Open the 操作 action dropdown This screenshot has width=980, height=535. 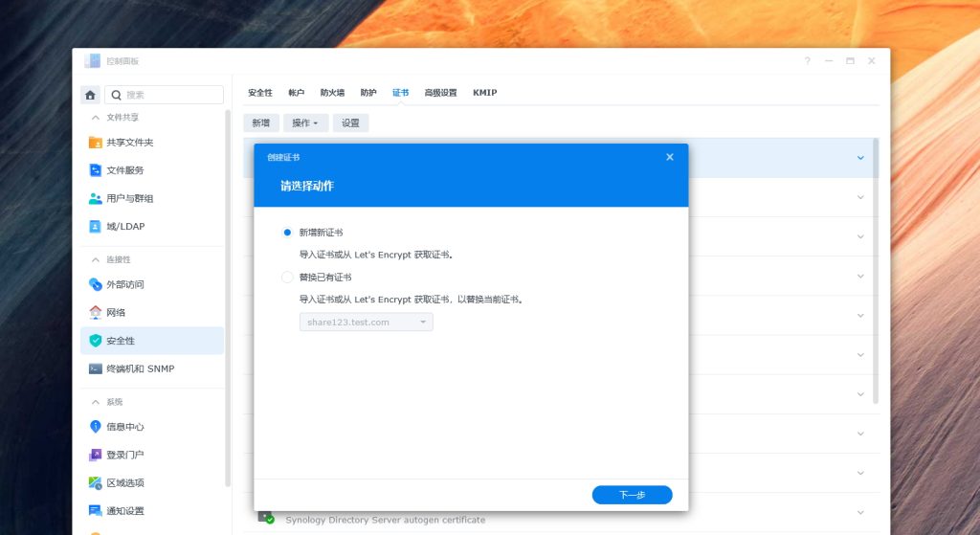tap(305, 123)
